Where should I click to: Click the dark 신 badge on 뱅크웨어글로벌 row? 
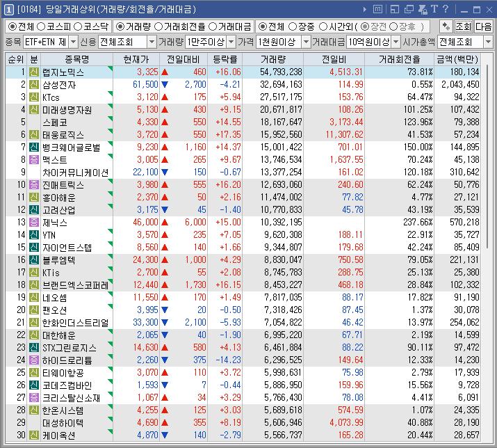point(34,147)
